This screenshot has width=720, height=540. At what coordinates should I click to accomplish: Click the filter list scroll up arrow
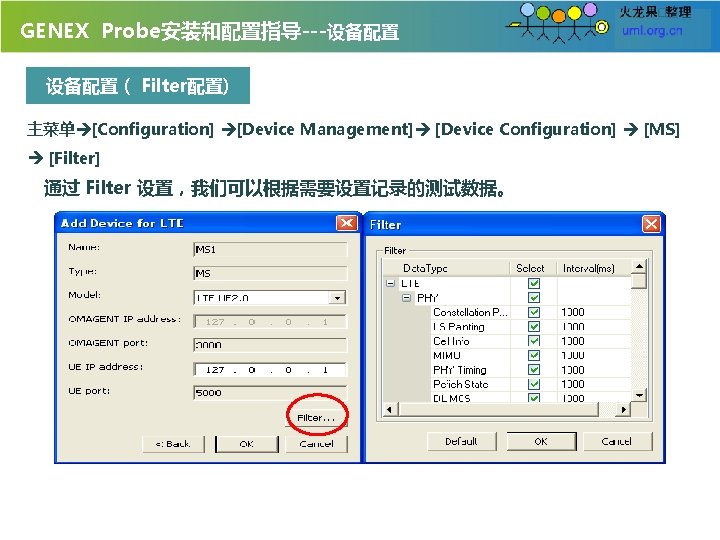point(639,266)
